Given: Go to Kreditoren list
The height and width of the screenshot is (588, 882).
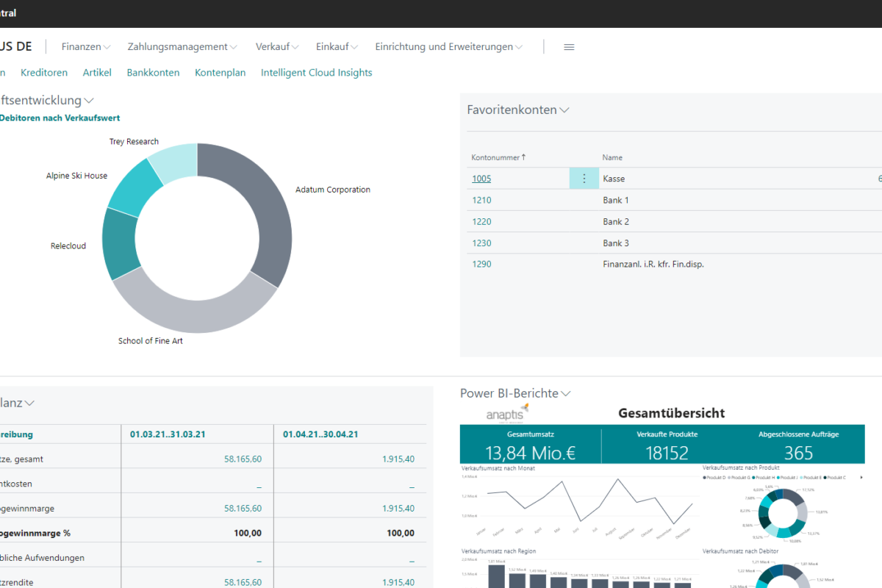Looking at the screenshot, I should click(x=44, y=72).
